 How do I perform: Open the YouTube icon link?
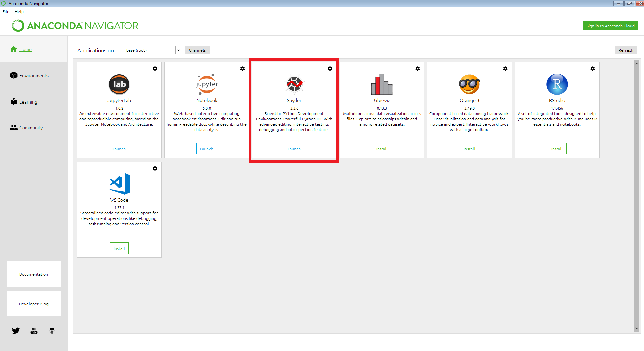[34, 331]
